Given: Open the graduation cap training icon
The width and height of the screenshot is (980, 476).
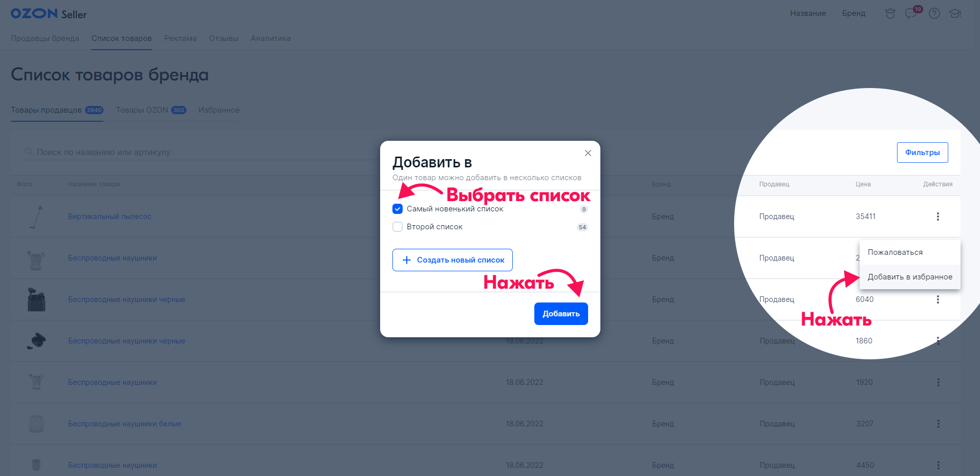Looking at the screenshot, I should (x=955, y=14).
